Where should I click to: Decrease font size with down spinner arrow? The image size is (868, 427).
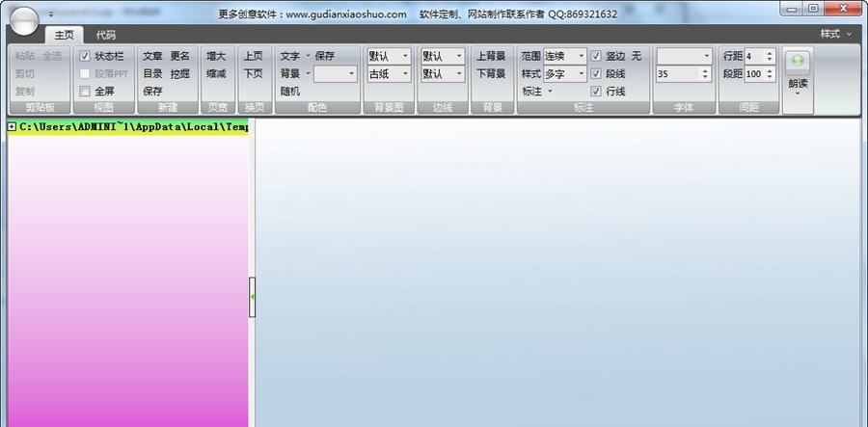pyautogui.click(x=705, y=77)
